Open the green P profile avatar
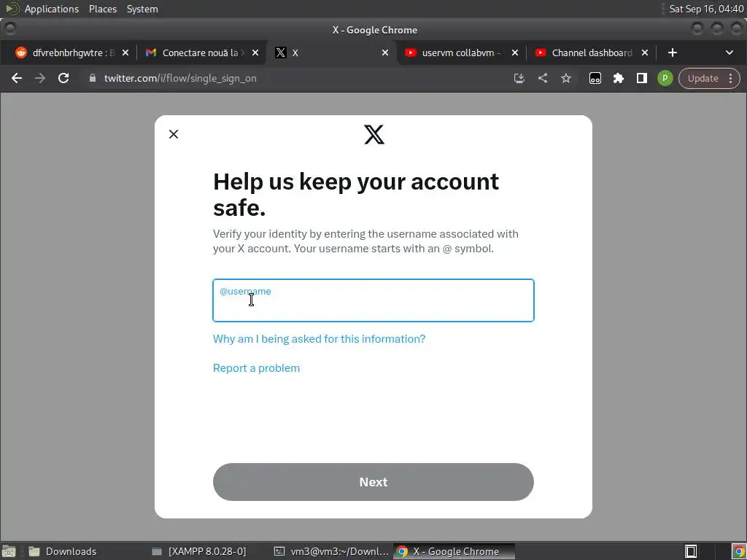 665,78
